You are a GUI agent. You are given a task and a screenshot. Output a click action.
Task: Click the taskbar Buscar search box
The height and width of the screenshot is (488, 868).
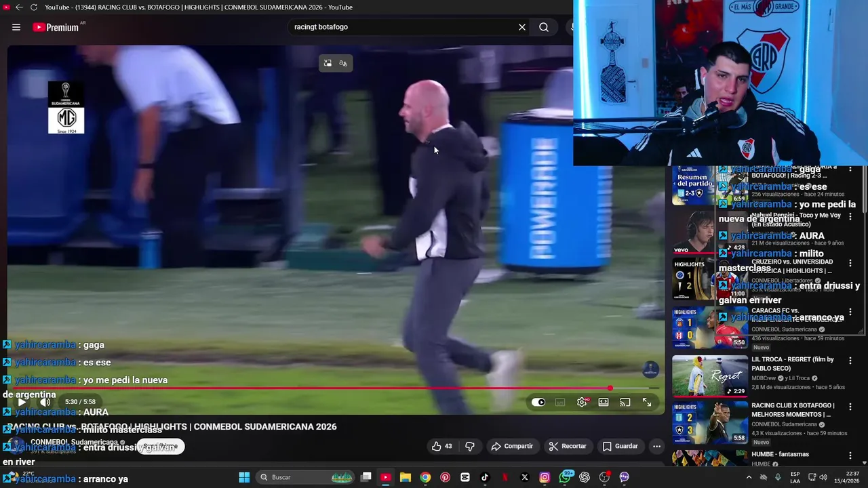click(x=307, y=477)
